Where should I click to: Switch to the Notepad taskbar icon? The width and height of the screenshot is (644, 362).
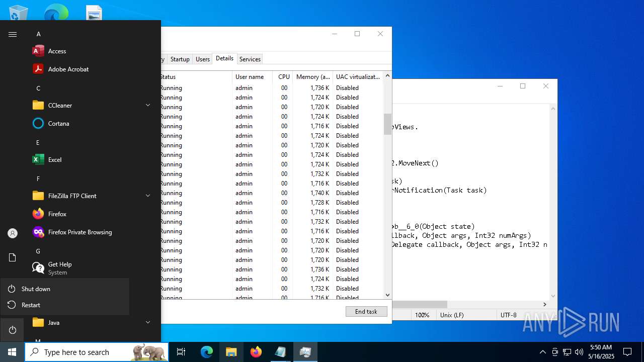click(280, 352)
